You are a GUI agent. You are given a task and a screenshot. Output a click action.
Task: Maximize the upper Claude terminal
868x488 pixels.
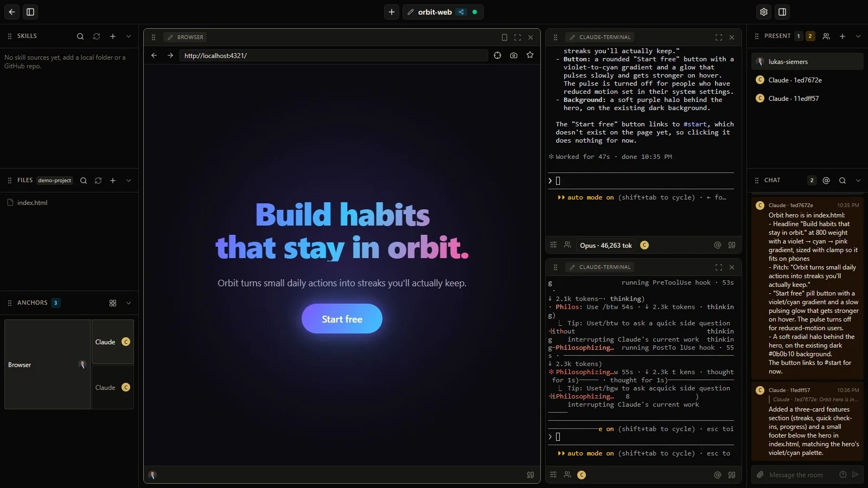pyautogui.click(x=719, y=37)
